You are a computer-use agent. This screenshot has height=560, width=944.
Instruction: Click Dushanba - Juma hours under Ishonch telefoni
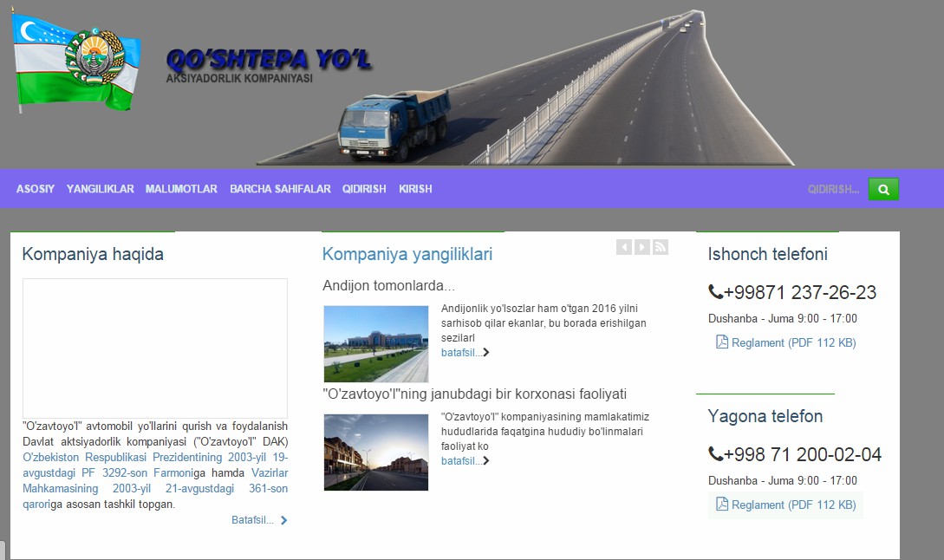pyautogui.click(x=783, y=318)
